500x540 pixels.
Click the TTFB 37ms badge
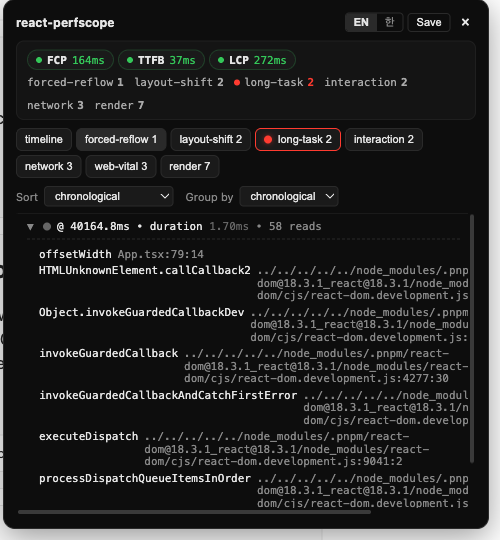162,60
